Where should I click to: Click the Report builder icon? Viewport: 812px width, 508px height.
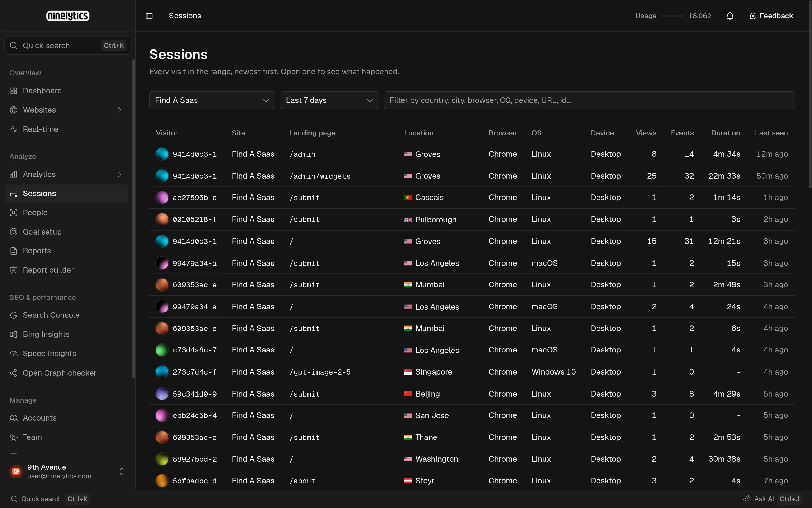click(14, 270)
